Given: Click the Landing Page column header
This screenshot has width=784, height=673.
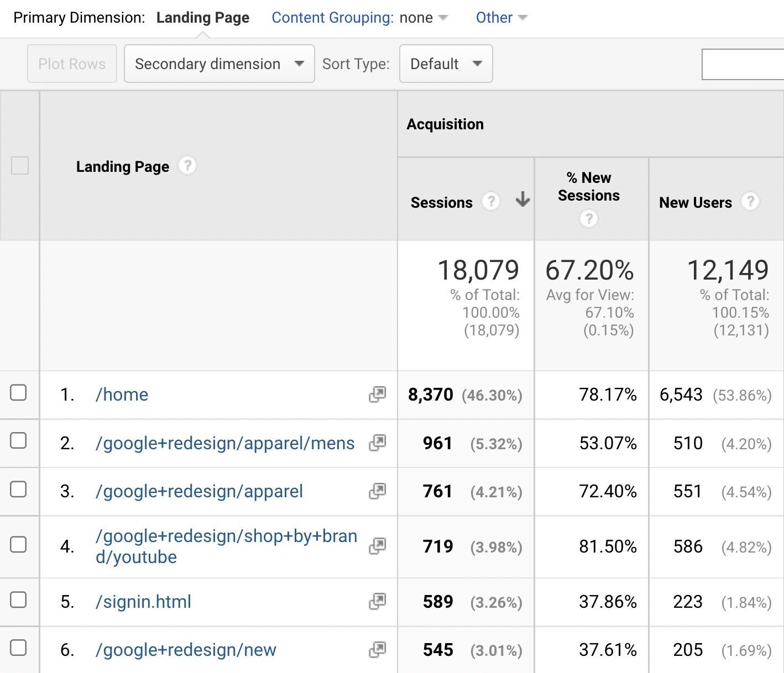Looking at the screenshot, I should click(x=123, y=166).
